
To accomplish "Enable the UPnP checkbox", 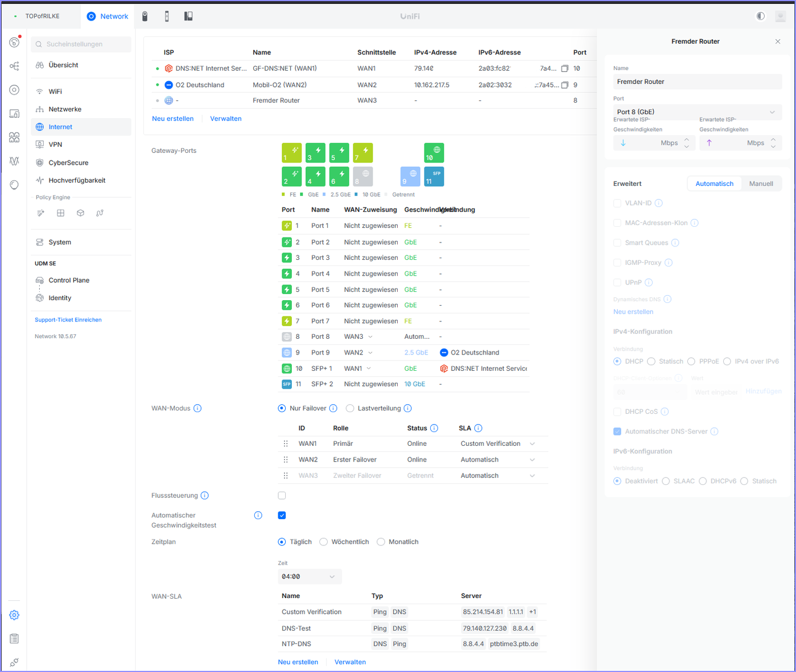I will point(617,283).
